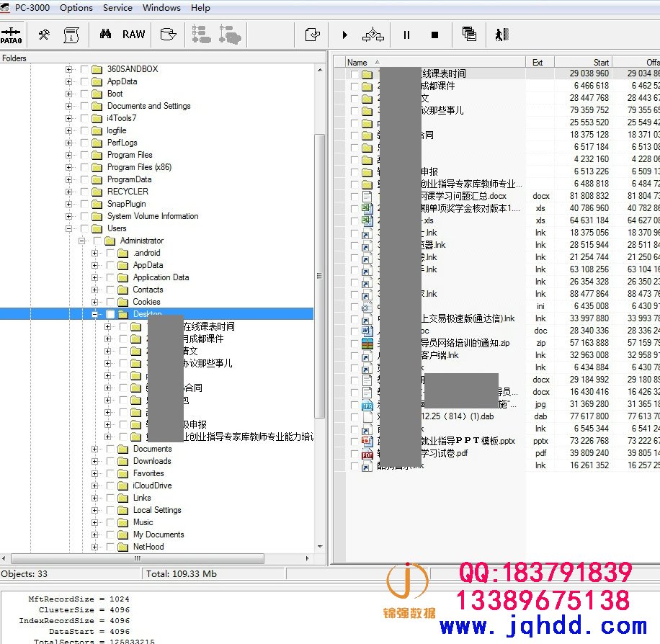660x644 pixels.
Task: Click the RAW recovery button
Action: tap(133, 35)
